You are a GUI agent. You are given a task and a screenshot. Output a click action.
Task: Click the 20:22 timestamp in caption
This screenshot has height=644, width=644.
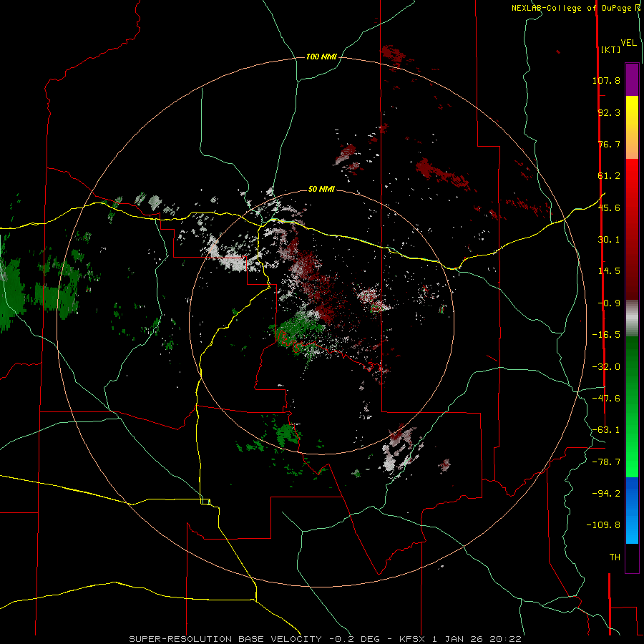point(507,639)
